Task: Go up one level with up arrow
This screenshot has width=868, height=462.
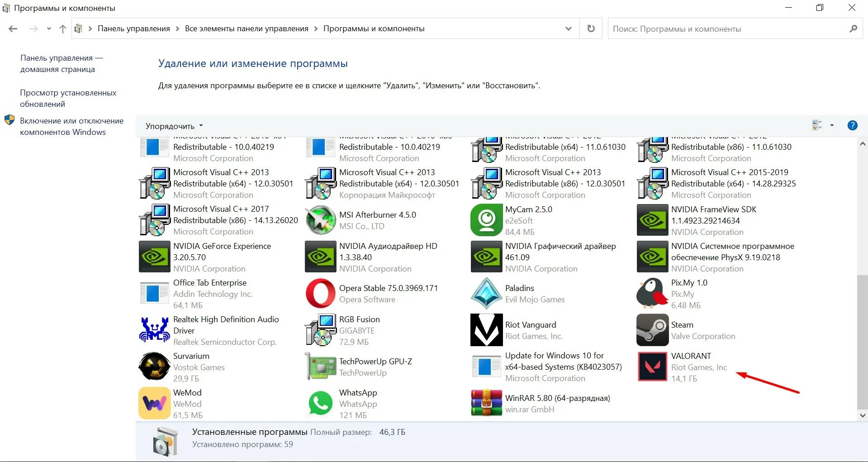Action: [63, 29]
